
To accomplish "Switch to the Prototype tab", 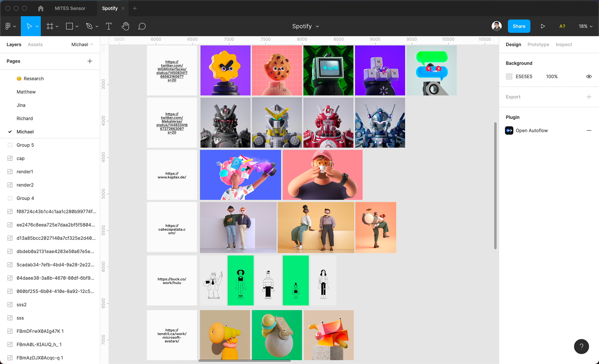I will pos(538,44).
